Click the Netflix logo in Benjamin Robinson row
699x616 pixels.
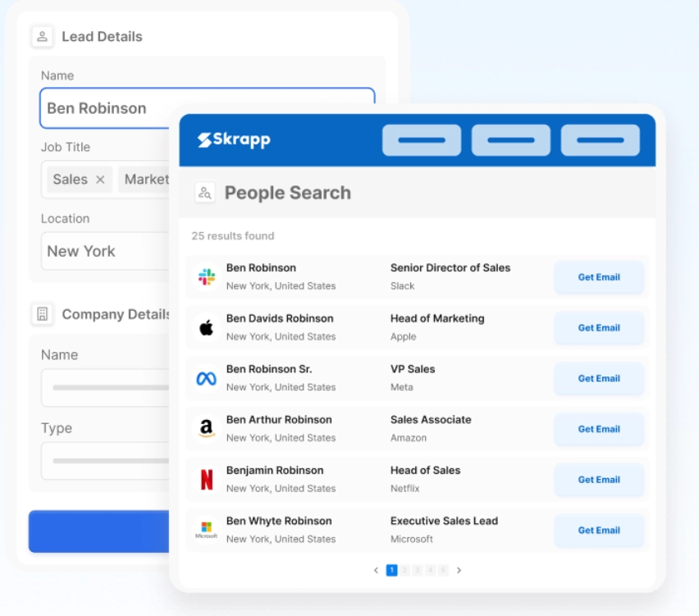click(207, 480)
